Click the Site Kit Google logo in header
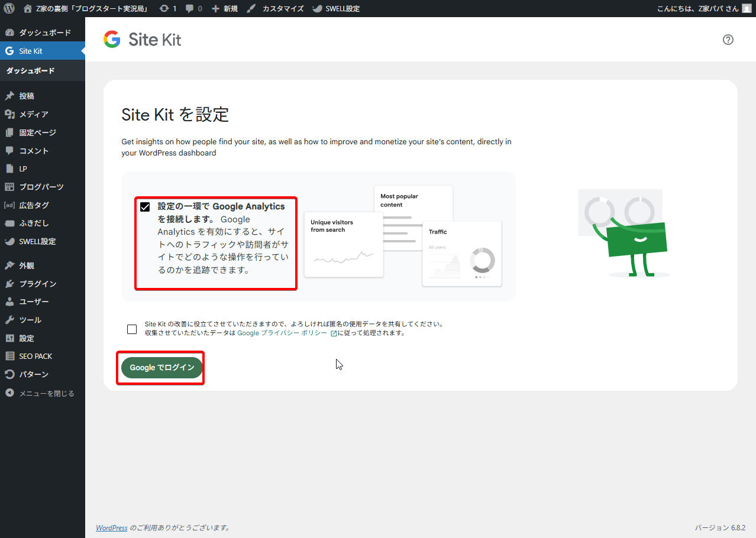756x538 pixels. tap(112, 40)
